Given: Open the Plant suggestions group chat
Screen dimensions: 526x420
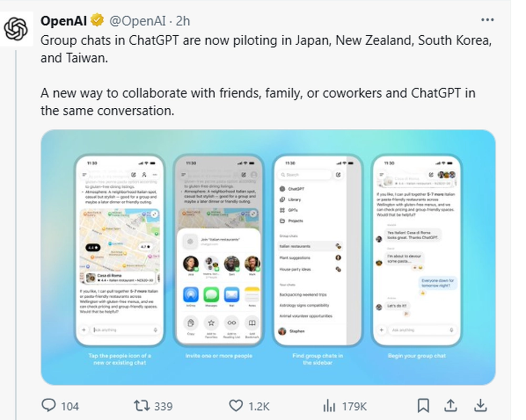Looking at the screenshot, I should point(294,258).
